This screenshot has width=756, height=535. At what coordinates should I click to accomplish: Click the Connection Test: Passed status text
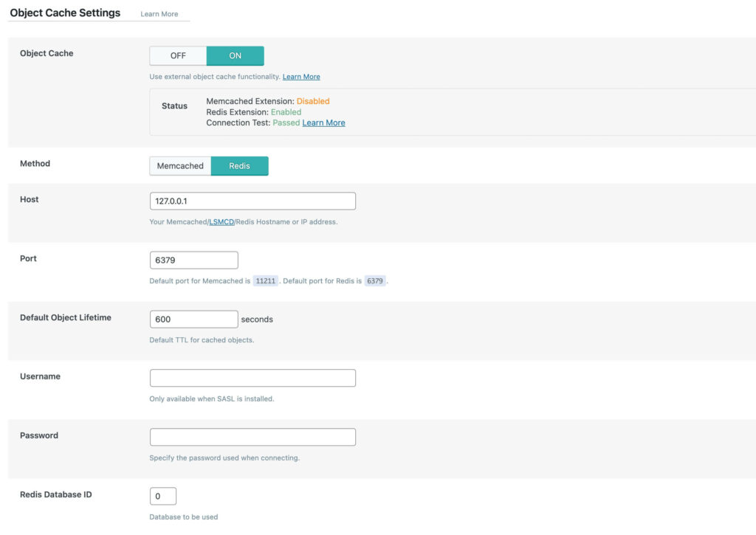pyautogui.click(x=253, y=122)
